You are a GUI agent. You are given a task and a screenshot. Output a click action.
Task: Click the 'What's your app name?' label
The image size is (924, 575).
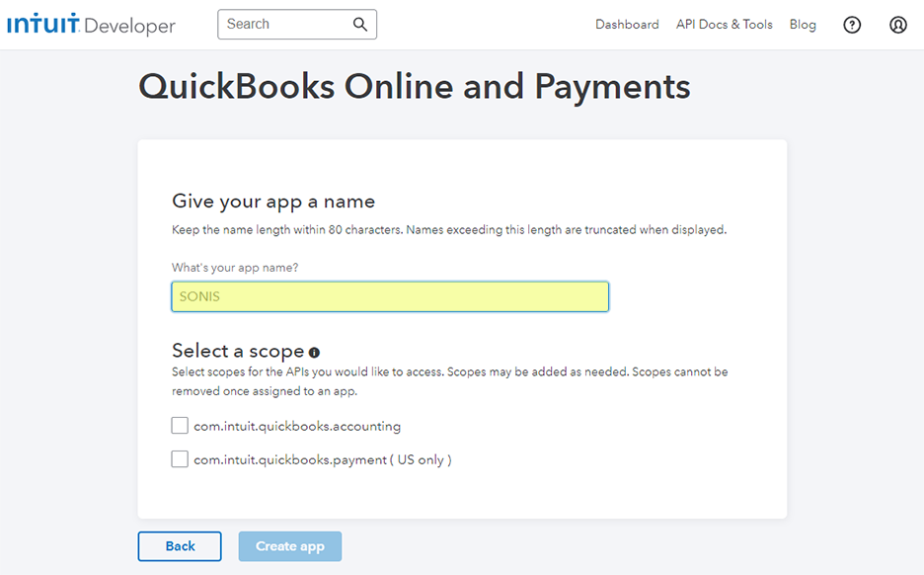click(x=235, y=268)
